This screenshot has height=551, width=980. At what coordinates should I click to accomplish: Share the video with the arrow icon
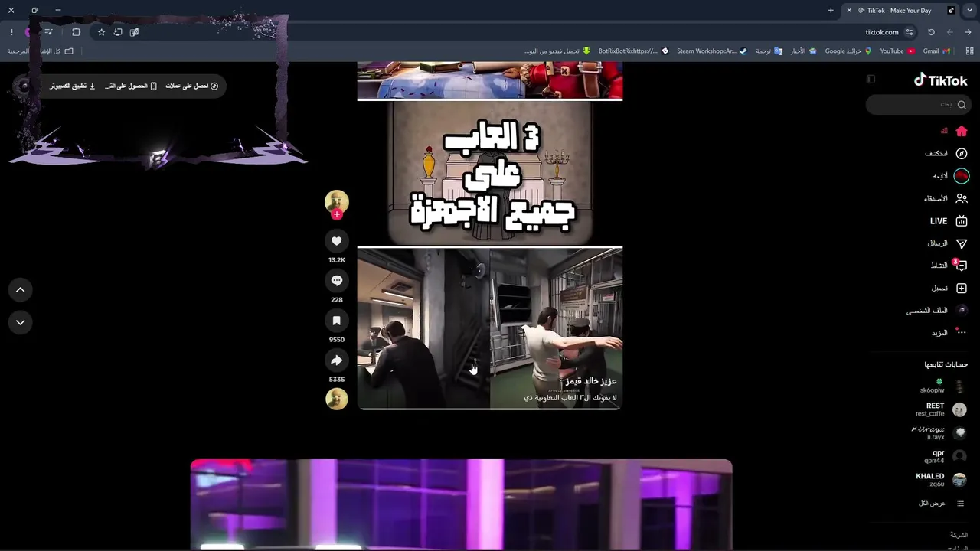[x=336, y=360]
